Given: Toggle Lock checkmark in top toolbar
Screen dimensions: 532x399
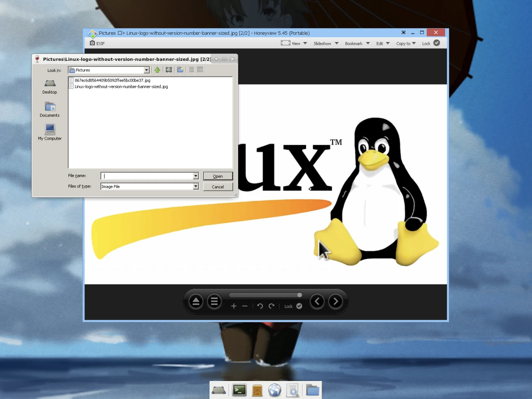Looking at the screenshot, I should coord(436,43).
